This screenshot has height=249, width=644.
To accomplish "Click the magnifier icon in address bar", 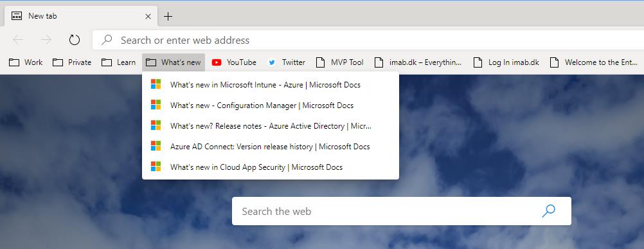I will [107, 40].
